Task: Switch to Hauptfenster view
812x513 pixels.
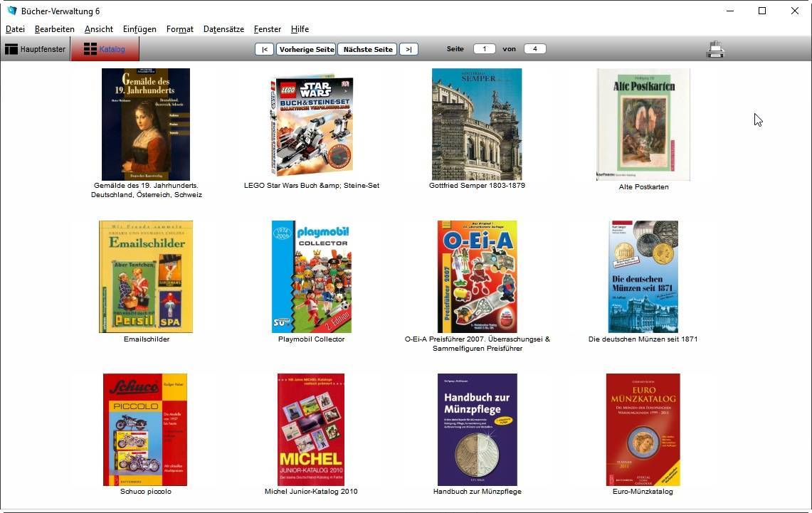Action: (36, 49)
